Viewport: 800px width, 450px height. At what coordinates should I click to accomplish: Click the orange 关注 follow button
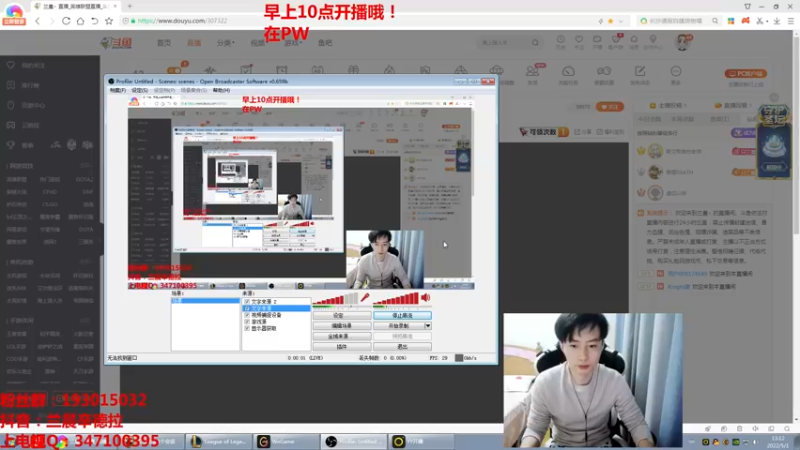coord(610,107)
